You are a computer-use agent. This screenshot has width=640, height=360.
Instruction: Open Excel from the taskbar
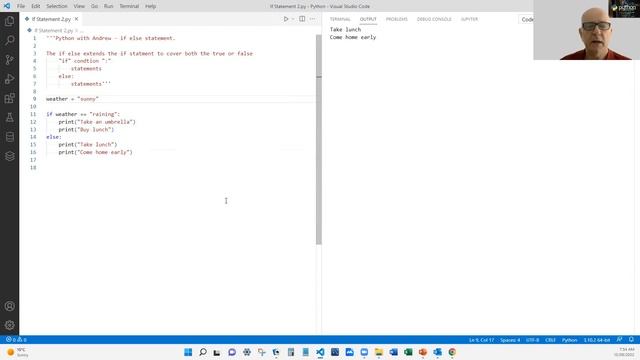[x=408, y=352]
